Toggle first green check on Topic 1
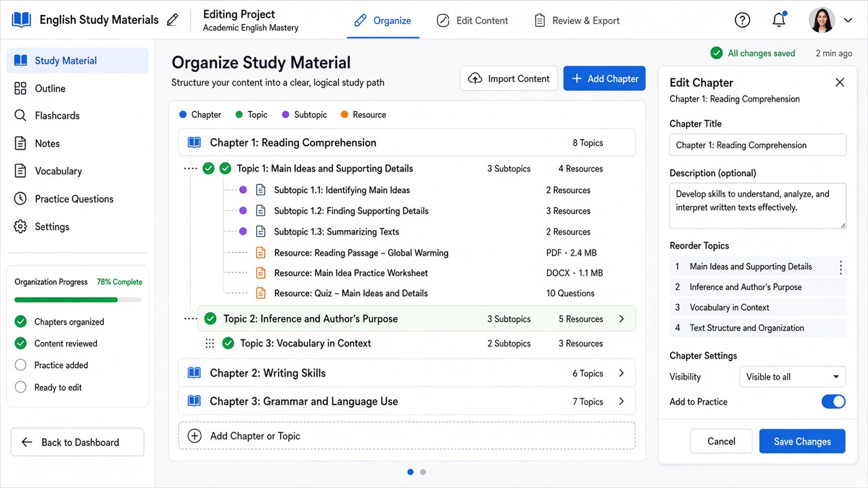 [209, 168]
